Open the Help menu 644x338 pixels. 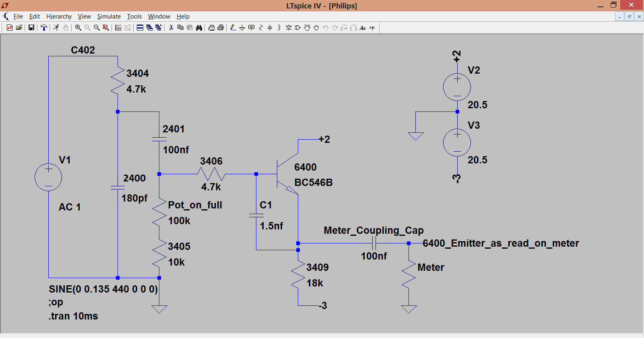[183, 16]
